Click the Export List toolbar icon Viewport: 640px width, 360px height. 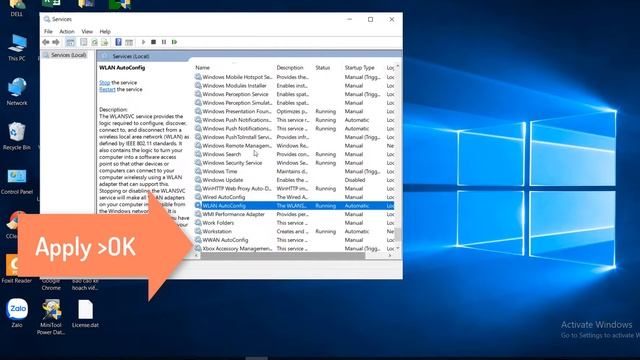point(104,42)
